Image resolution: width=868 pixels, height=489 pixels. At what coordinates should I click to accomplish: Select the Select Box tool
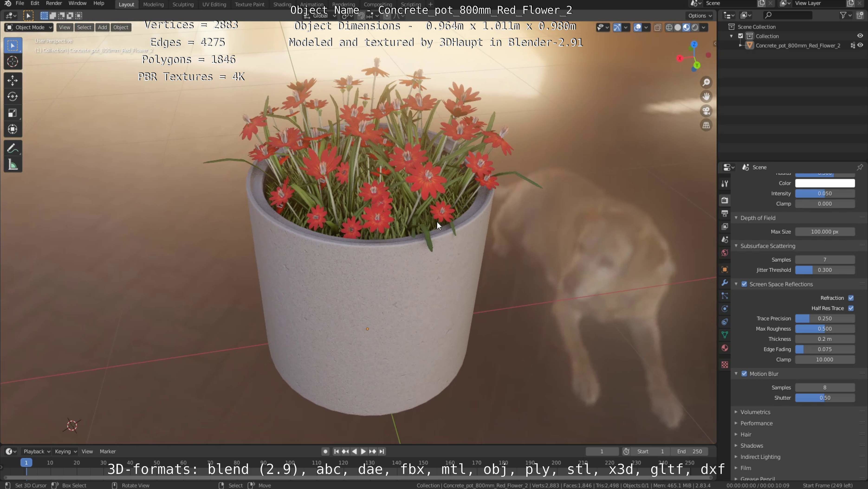pyautogui.click(x=13, y=45)
